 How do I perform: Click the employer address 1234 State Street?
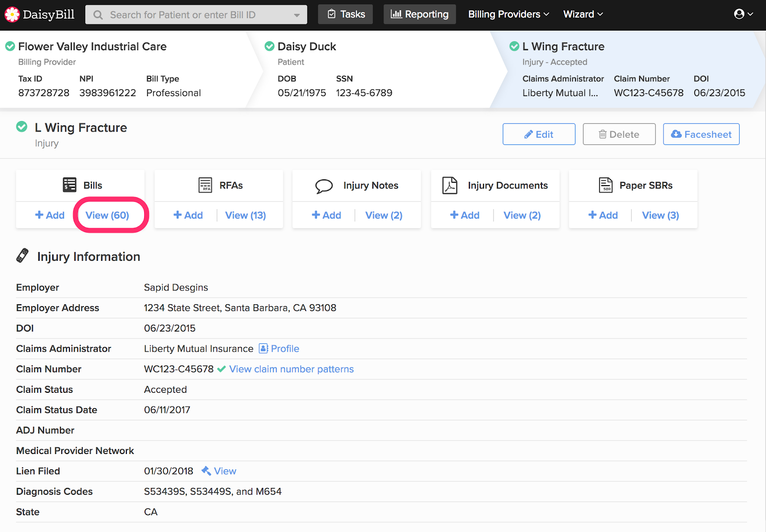pos(240,308)
